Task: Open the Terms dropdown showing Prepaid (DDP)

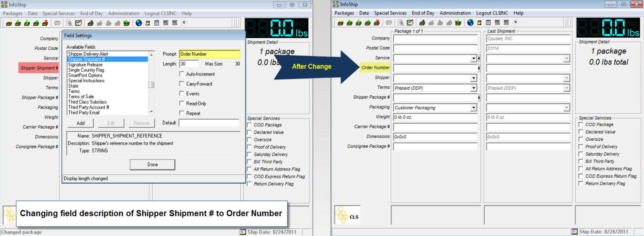Action: (x=474, y=88)
